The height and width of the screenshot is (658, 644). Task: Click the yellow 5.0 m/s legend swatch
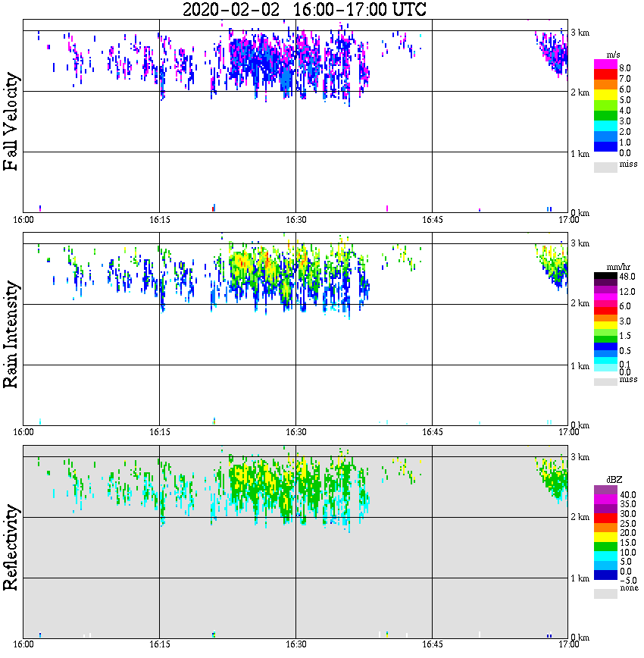(605, 95)
